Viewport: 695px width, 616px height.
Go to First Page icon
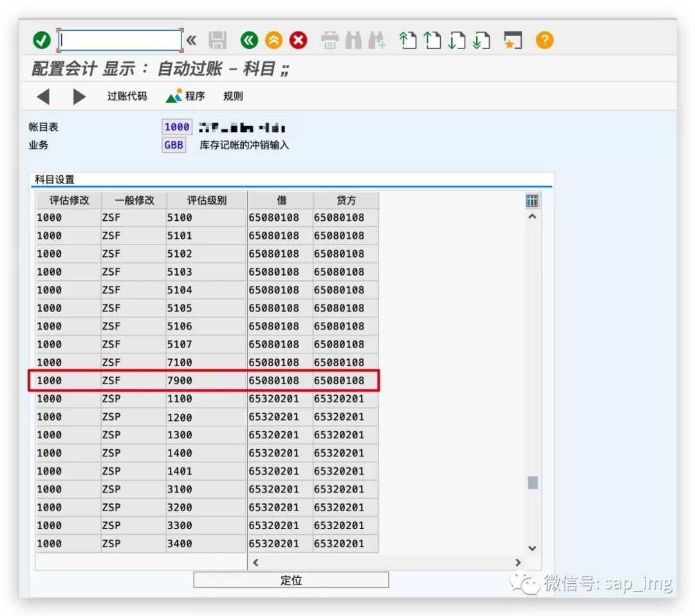click(x=408, y=40)
